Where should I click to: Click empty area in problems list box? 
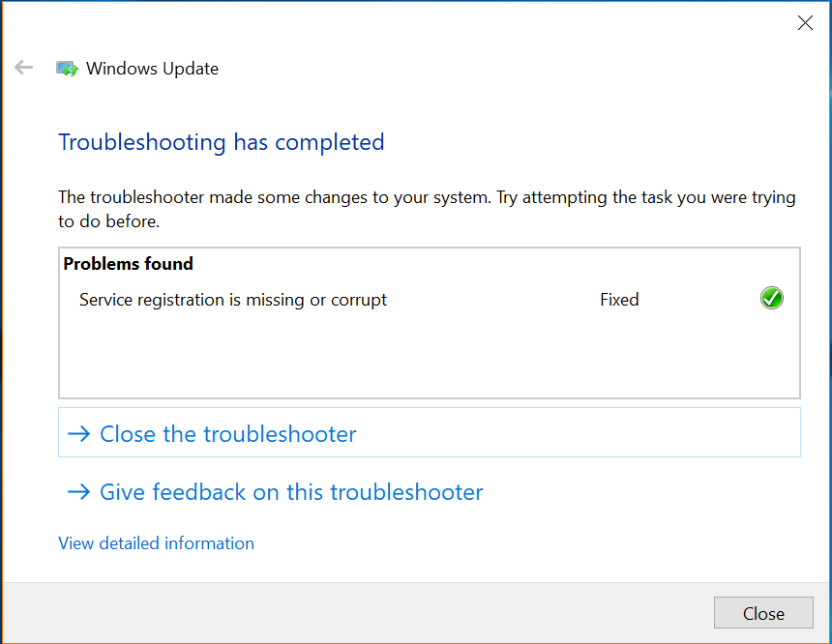(430, 356)
